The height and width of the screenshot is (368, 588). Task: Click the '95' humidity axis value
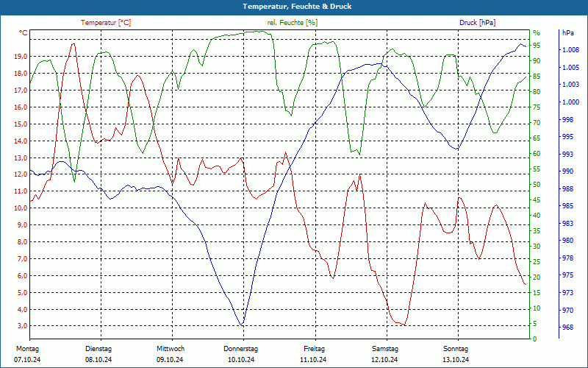537,46
